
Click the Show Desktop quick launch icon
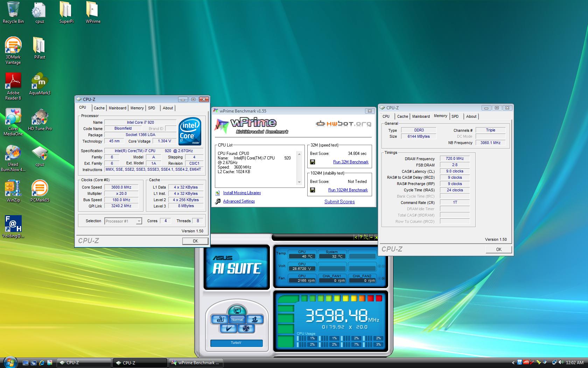(26, 363)
